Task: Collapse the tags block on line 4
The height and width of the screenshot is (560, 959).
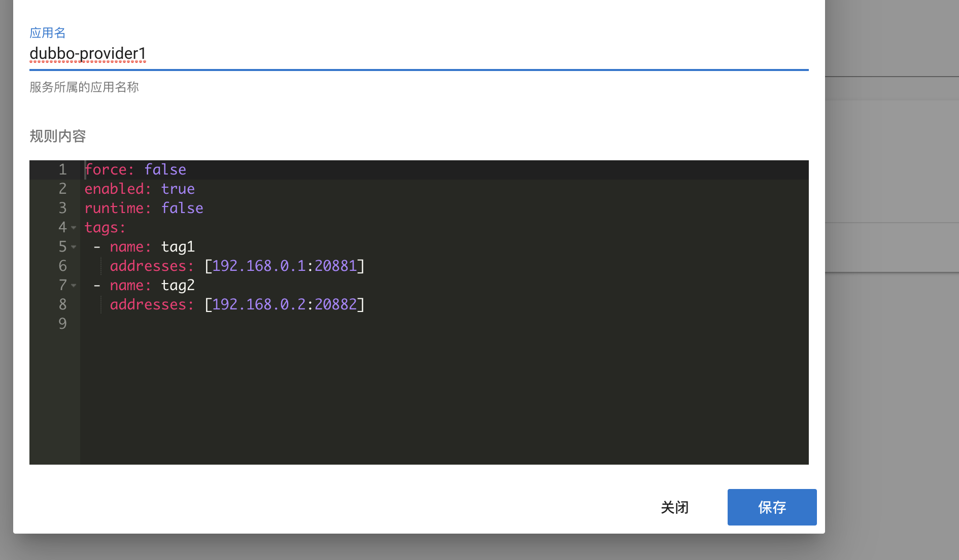Action: (74, 228)
